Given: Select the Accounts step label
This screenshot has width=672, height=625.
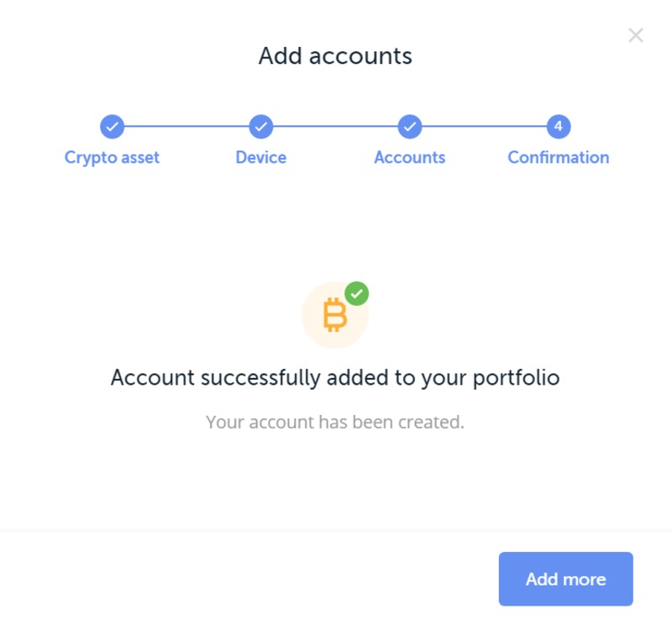Looking at the screenshot, I should pyautogui.click(x=410, y=157).
